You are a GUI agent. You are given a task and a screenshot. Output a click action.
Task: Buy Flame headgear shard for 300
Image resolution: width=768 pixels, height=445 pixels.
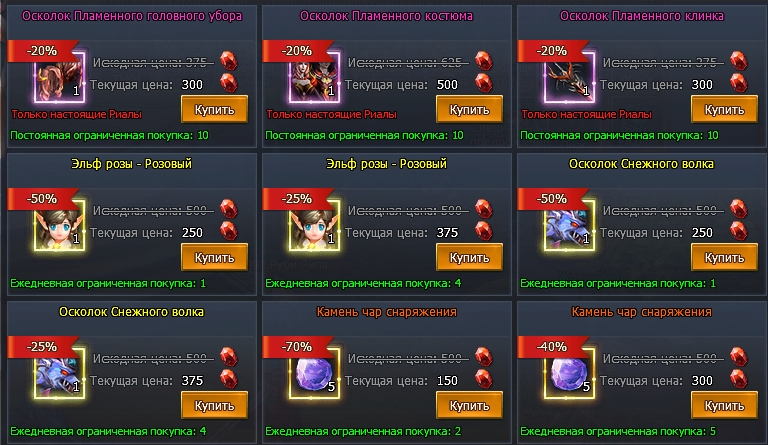coord(215,109)
